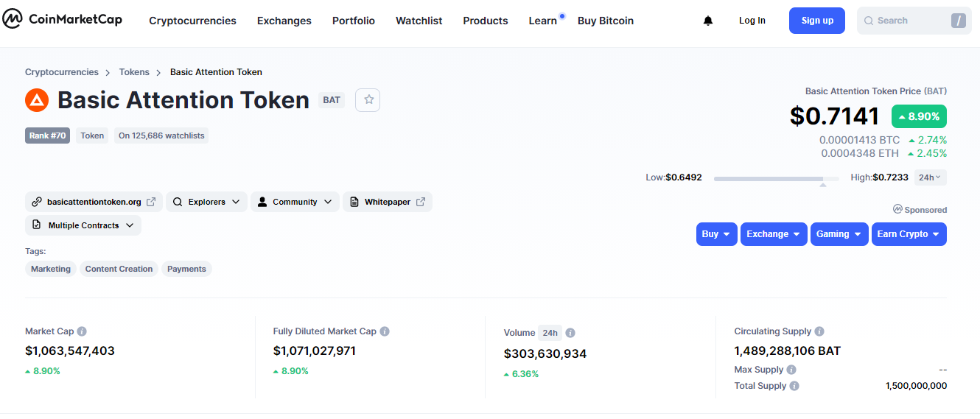Click the Max Supply info icon

[791, 370]
